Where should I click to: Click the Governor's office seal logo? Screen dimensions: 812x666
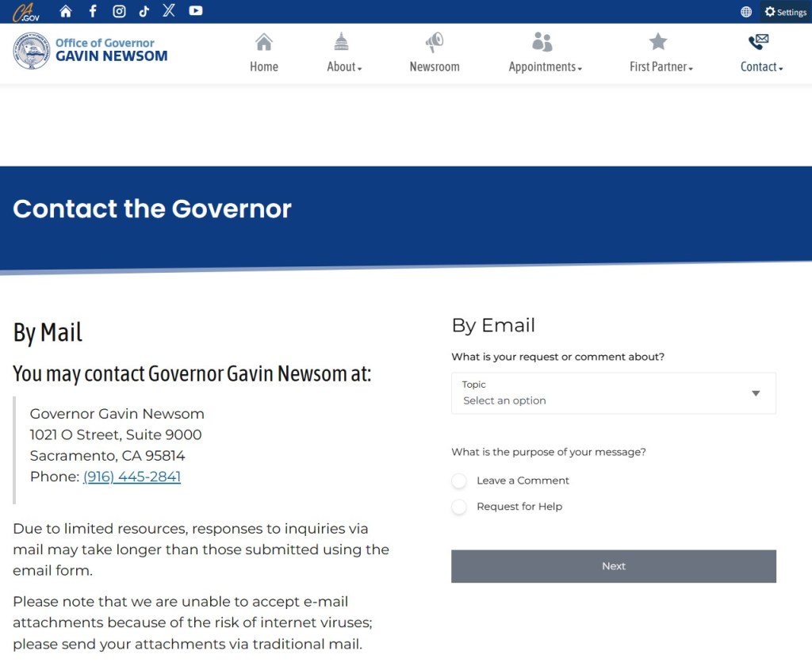(32, 51)
